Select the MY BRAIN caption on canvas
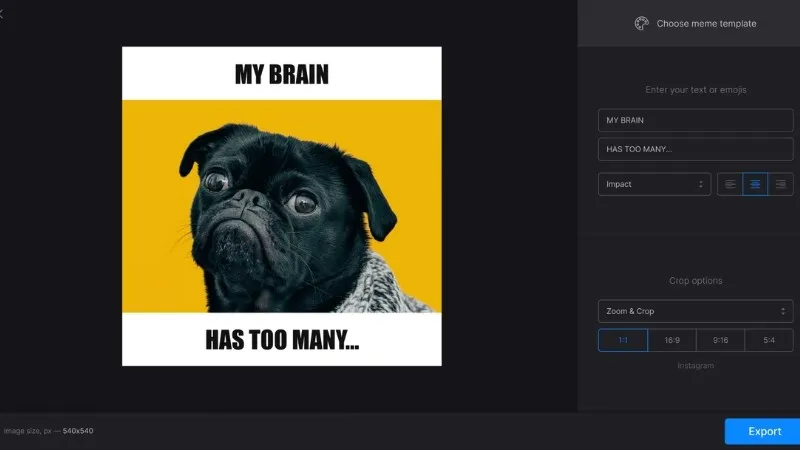Screen dimensions: 800x450 (x=281, y=74)
